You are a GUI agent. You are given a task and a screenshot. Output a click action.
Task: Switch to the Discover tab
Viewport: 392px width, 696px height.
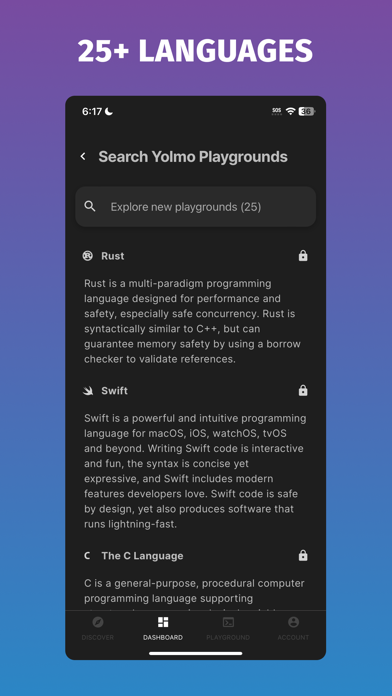click(x=98, y=628)
